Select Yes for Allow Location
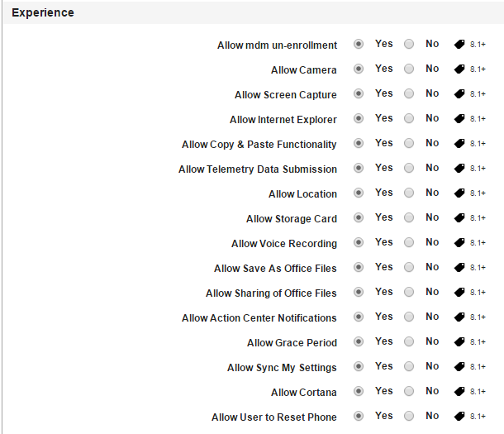The image size is (504, 434). pyautogui.click(x=359, y=193)
